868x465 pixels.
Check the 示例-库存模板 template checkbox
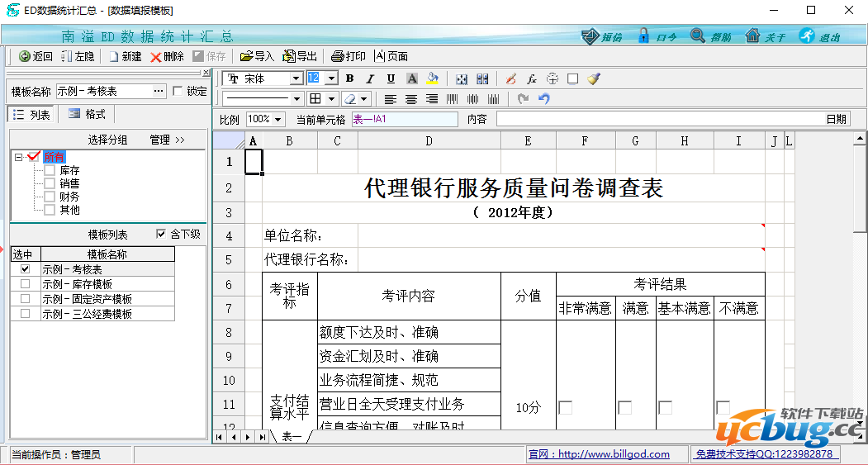click(25, 284)
